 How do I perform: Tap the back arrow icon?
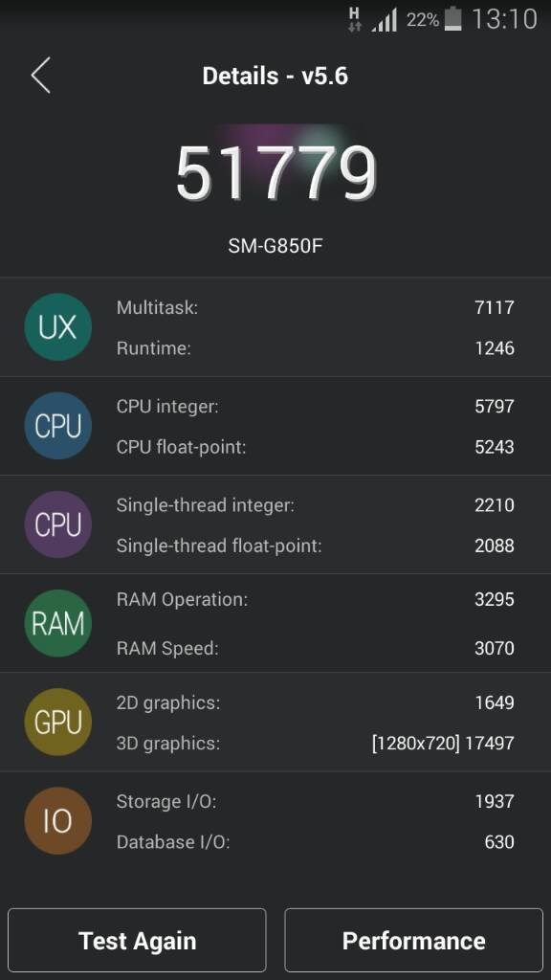40,76
